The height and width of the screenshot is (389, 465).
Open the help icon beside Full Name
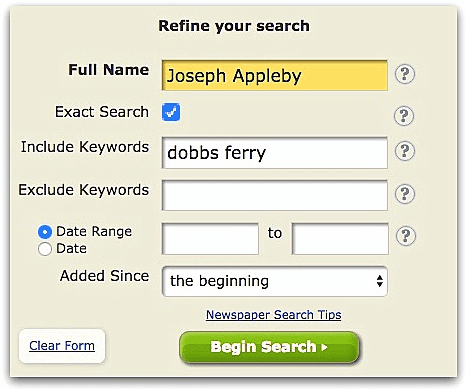click(405, 74)
